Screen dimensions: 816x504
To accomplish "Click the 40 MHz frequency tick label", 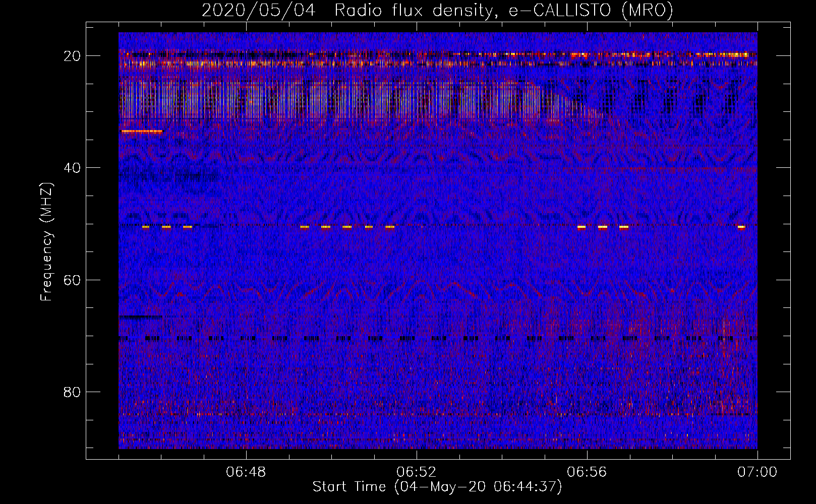I will [73, 168].
